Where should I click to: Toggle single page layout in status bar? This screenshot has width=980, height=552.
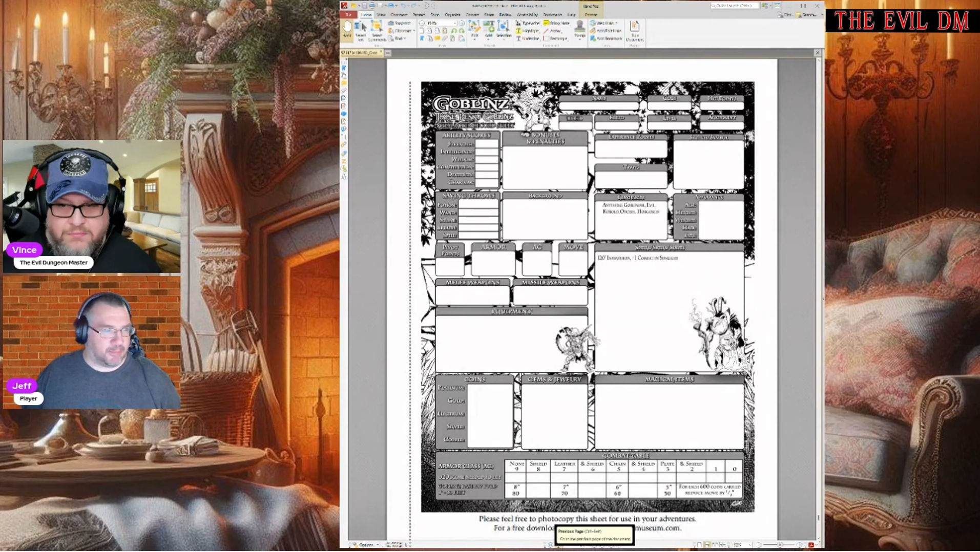[699, 545]
